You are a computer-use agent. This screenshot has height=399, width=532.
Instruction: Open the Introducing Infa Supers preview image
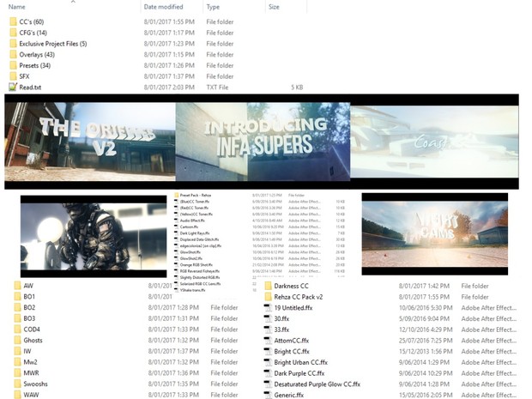pyautogui.click(x=263, y=142)
